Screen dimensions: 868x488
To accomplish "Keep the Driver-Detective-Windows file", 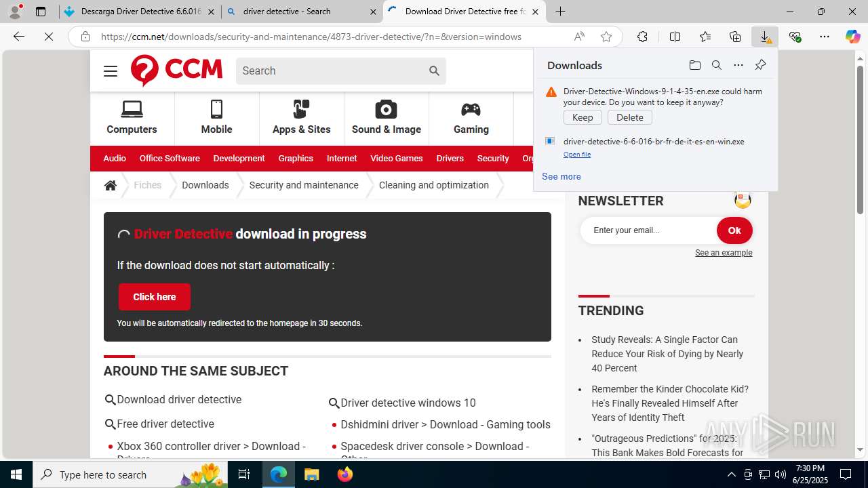I will [x=583, y=117].
